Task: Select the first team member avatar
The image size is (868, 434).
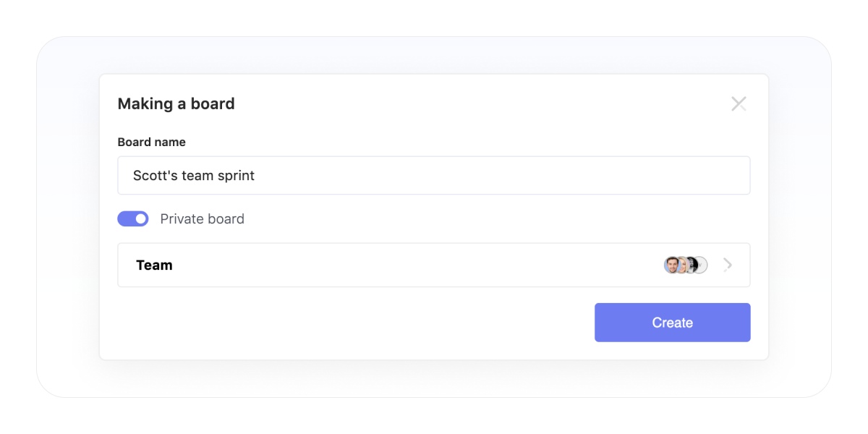Action: pos(672,265)
